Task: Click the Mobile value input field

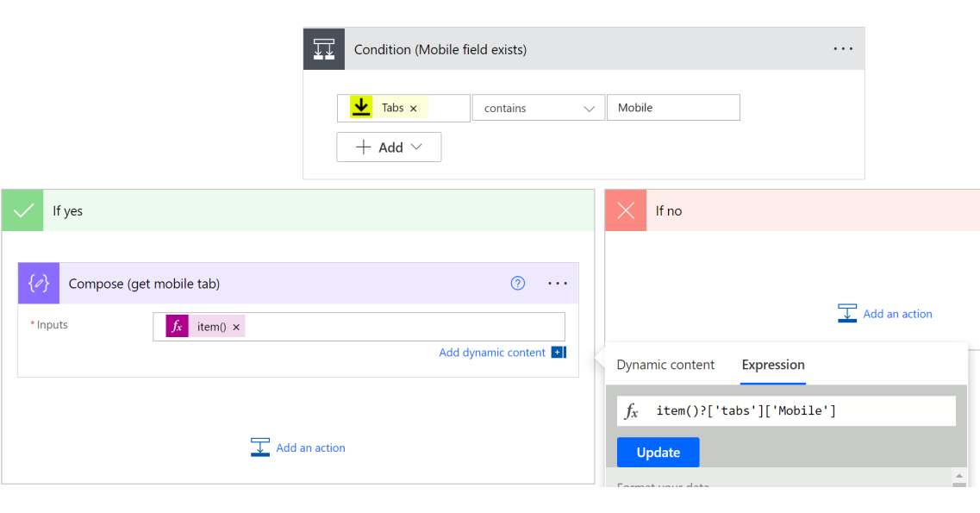Action: pos(673,107)
